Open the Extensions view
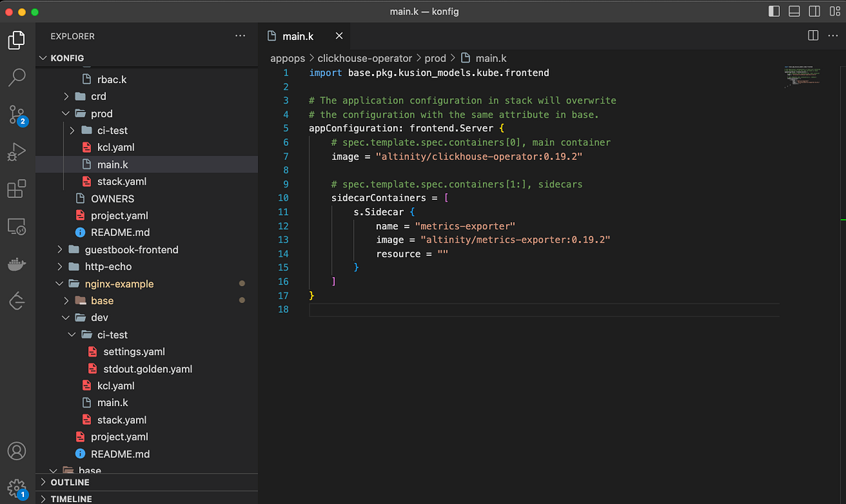 [x=16, y=189]
